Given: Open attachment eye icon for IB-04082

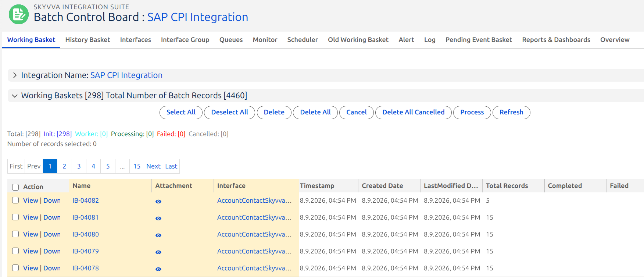Looking at the screenshot, I should coord(158,201).
